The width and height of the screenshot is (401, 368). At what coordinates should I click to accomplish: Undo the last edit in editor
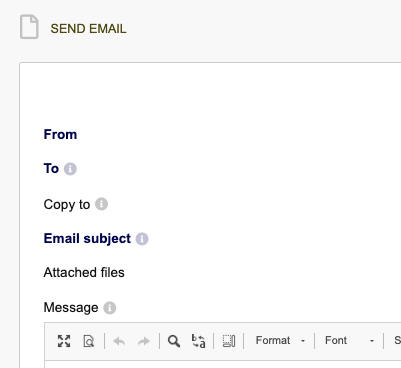pyautogui.click(x=119, y=341)
